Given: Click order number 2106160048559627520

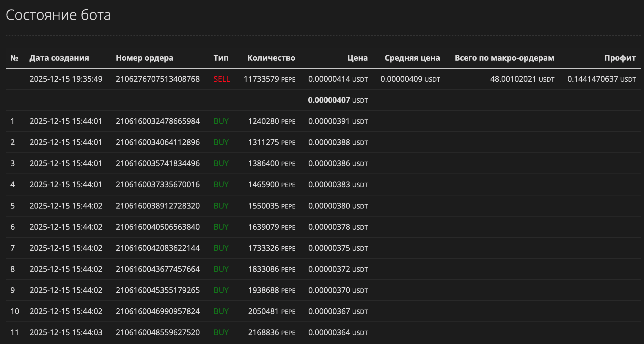Looking at the screenshot, I should click(158, 332).
